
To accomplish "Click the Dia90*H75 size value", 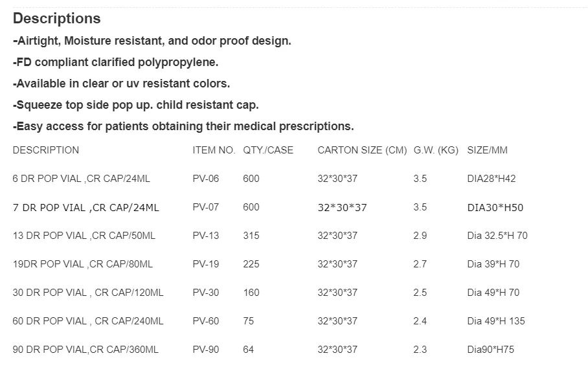I will 491,350.
